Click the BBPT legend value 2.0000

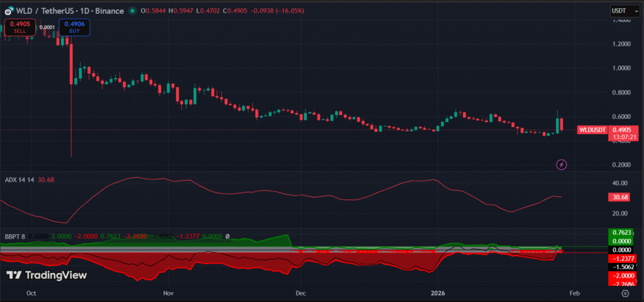[x=60, y=237]
